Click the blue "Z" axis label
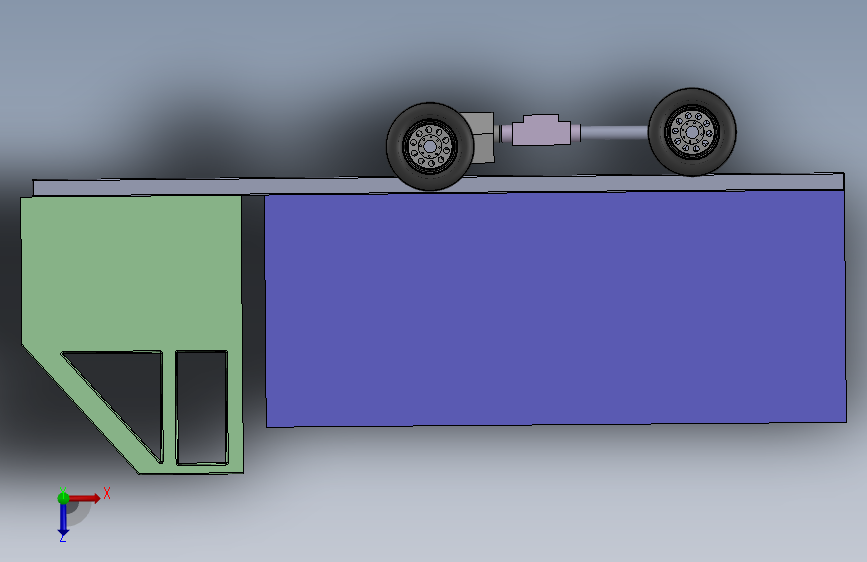The image size is (867, 562). coord(63,538)
